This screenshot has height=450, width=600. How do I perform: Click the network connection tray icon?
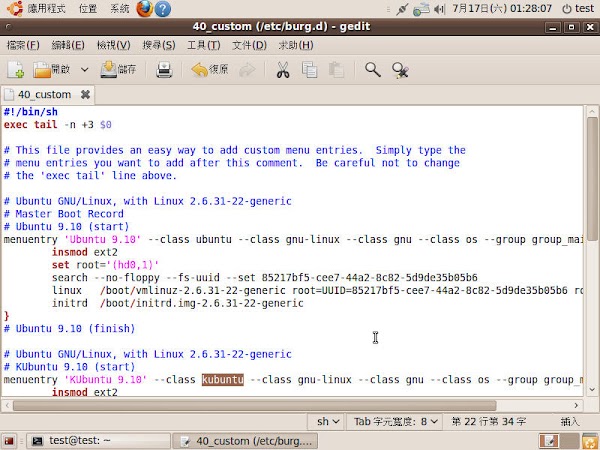pyautogui.click(x=421, y=9)
